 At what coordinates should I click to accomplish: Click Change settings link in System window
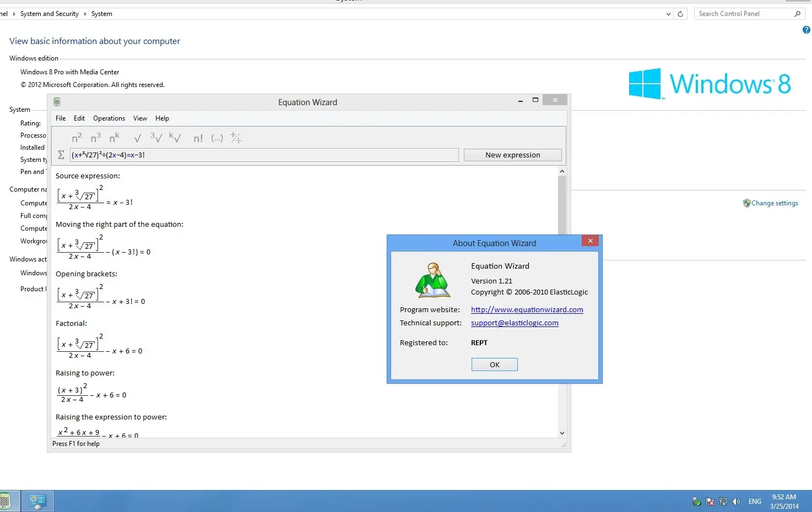coord(775,203)
